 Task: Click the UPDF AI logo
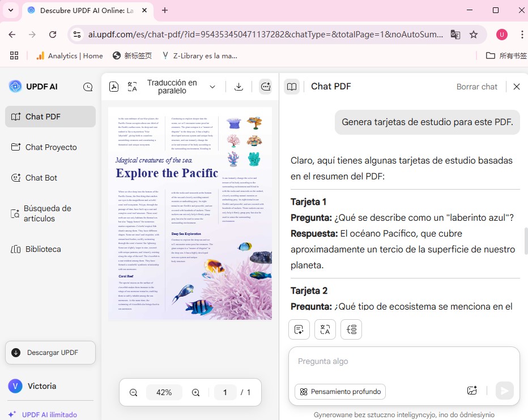(x=33, y=87)
